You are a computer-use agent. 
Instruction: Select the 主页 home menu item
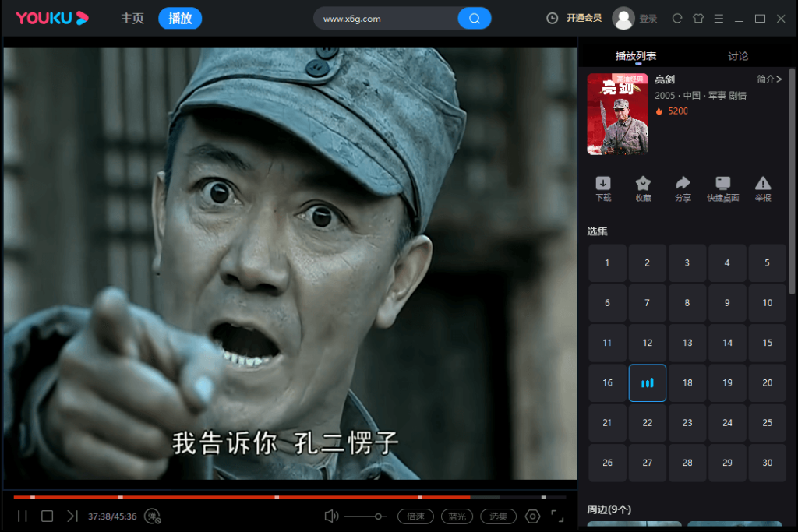tap(132, 18)
